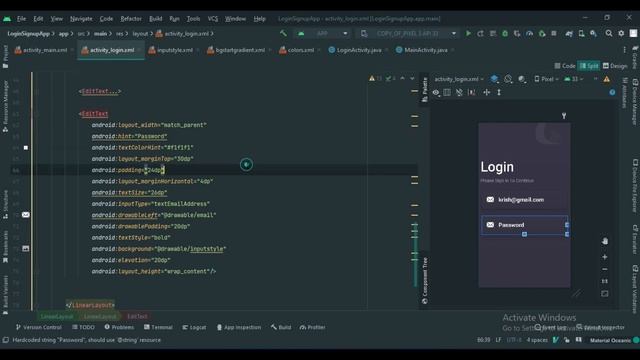The height and width of the screenshot is (360, 640).
Task: Click the Debug app bug icon
Action: pos(505,33)
